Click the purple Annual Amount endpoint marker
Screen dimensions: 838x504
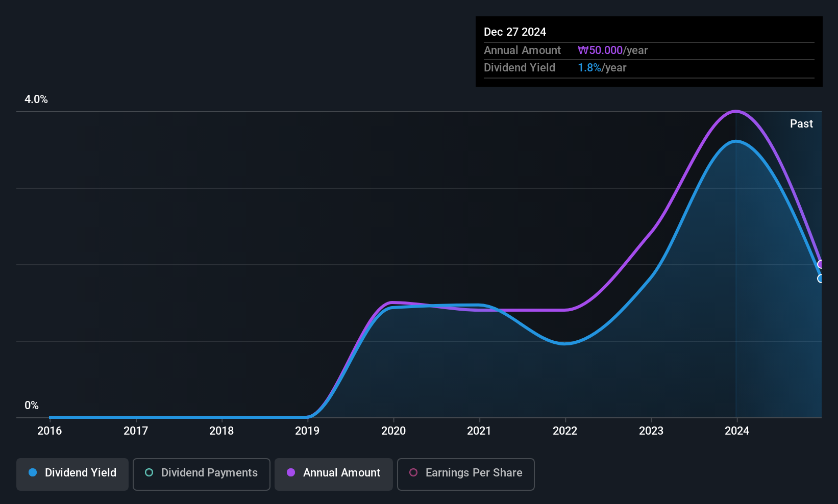click(x=821, y=264)
